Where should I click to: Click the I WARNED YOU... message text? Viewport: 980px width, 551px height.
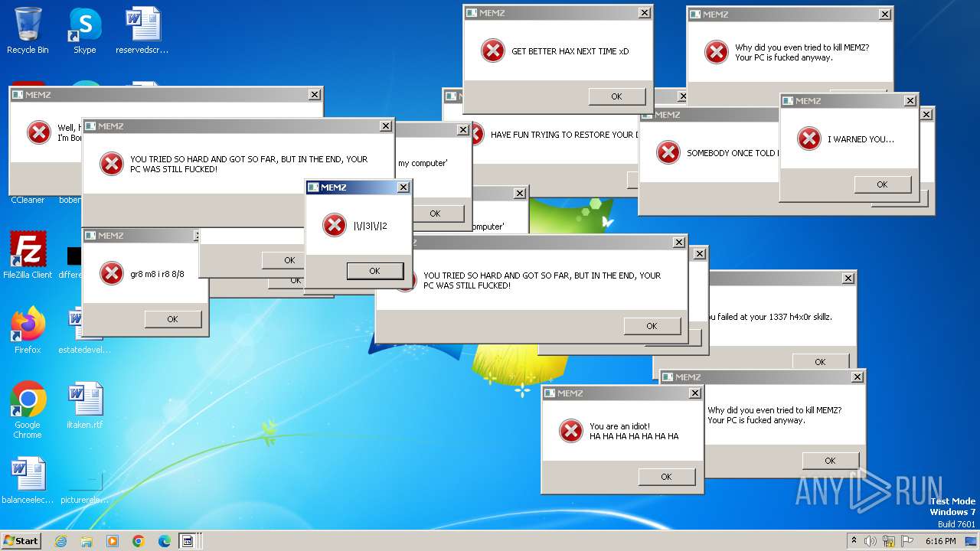(x=861, y=139)
